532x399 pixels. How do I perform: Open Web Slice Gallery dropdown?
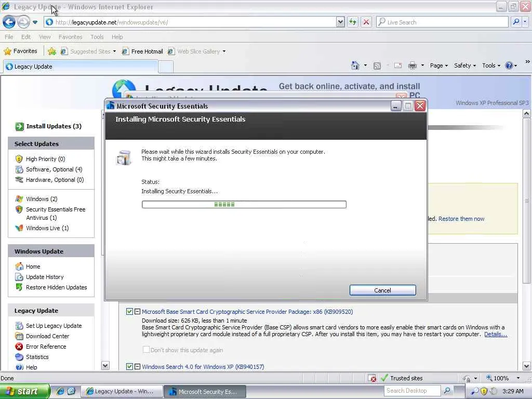click(197, 51)
